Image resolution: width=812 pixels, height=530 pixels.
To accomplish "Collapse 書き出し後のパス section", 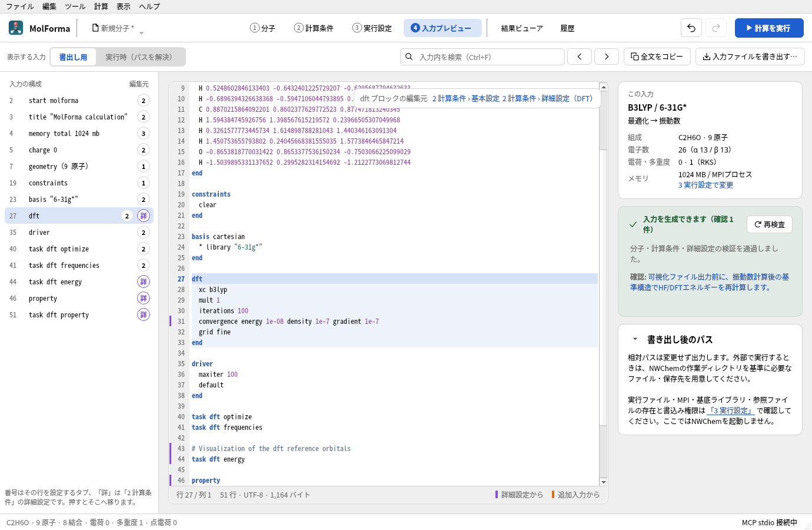I will [635, 339].
